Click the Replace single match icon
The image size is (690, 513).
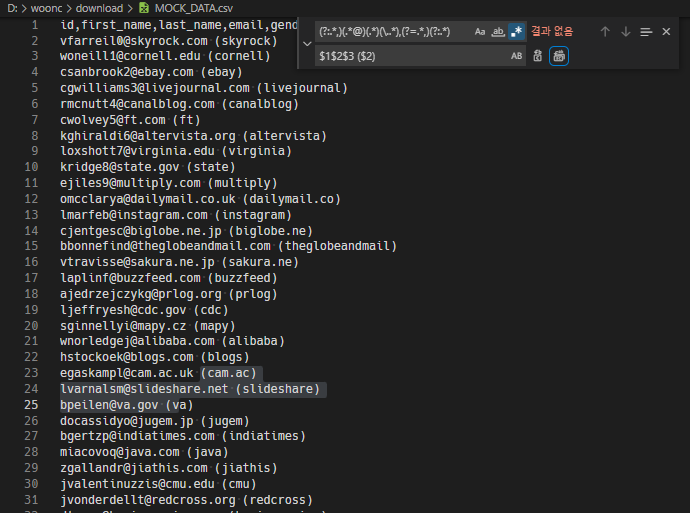[537, 56]
